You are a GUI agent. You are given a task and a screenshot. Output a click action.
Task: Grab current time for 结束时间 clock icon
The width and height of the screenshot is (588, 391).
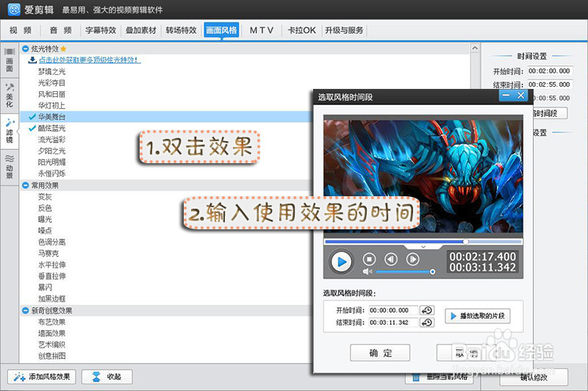427,323
